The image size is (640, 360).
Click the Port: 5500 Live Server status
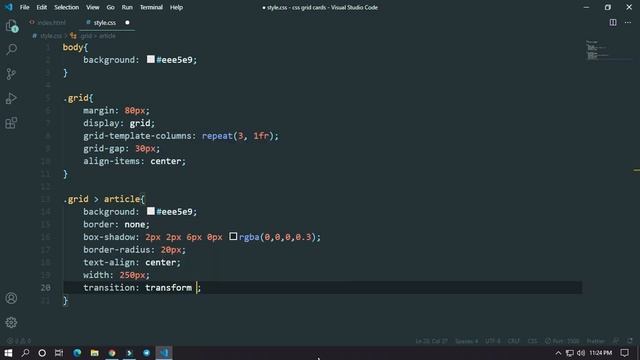point(562,341)
